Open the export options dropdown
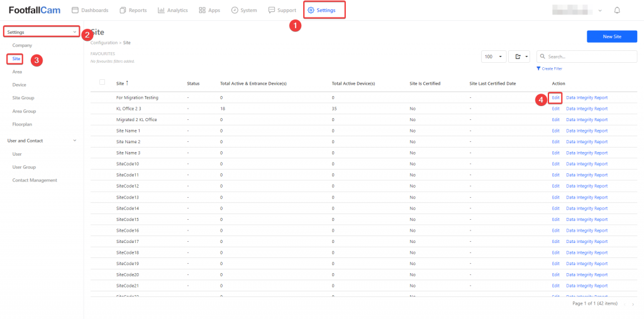Image resolution: width=644 pixels, height=319 pixels. click(x=519, y=57)
